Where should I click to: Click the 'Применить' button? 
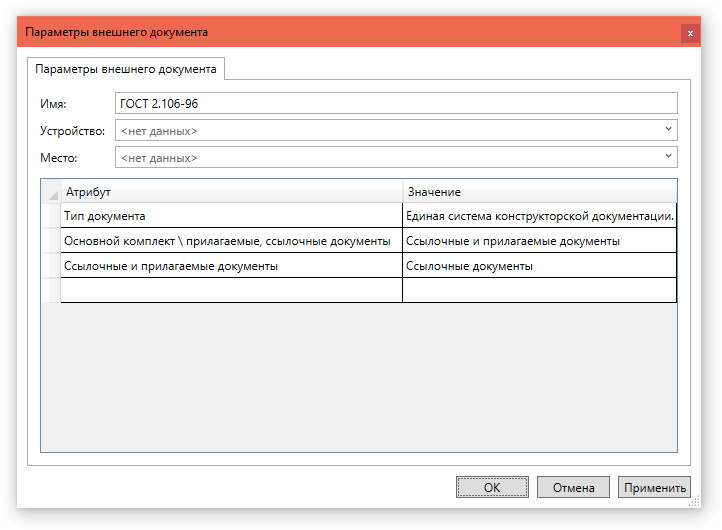click(654, 488)
